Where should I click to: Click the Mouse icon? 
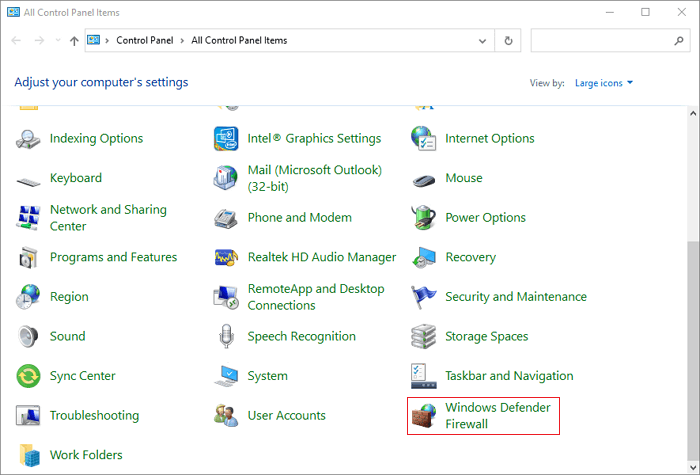[x=423, y=179]
